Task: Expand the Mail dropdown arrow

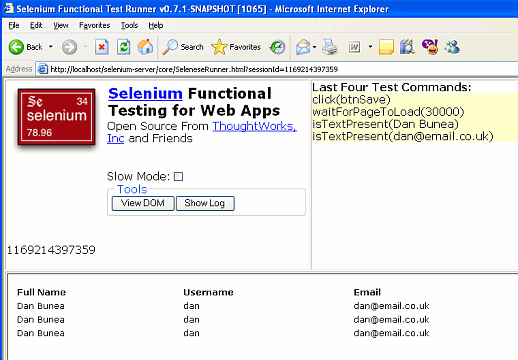Action: pyautogui.click(x=314, y=47)
